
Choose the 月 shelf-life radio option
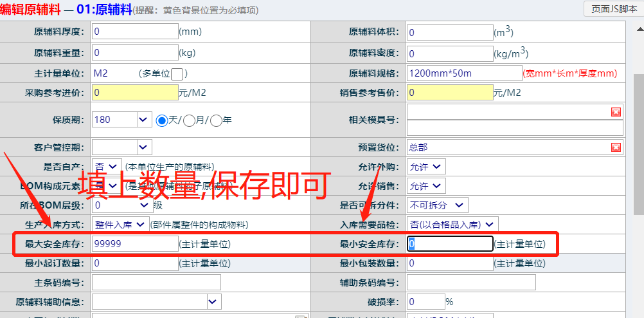189,120
